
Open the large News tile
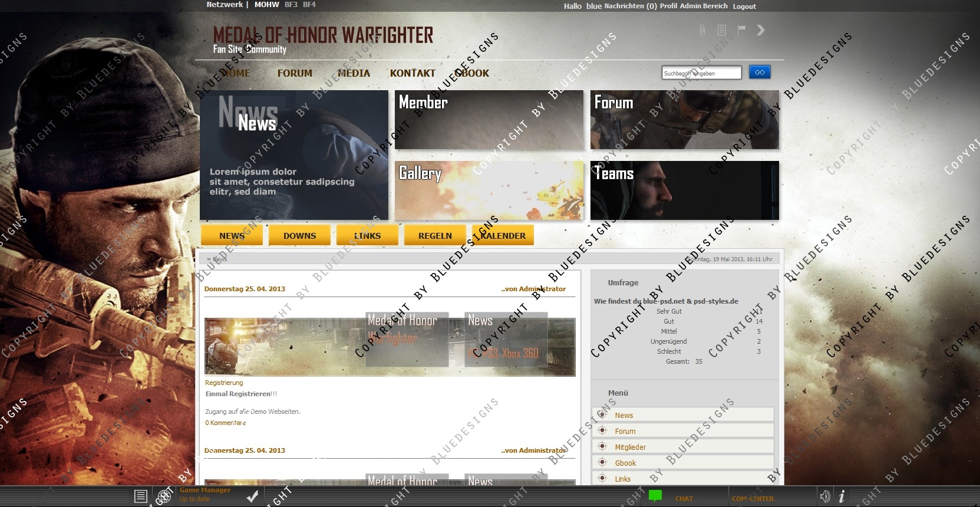point(294,155)
